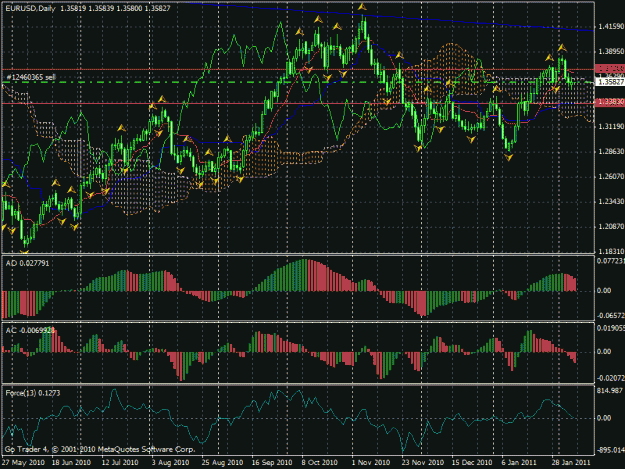Click the 23 Nov 2010 date label

(423, 463)
